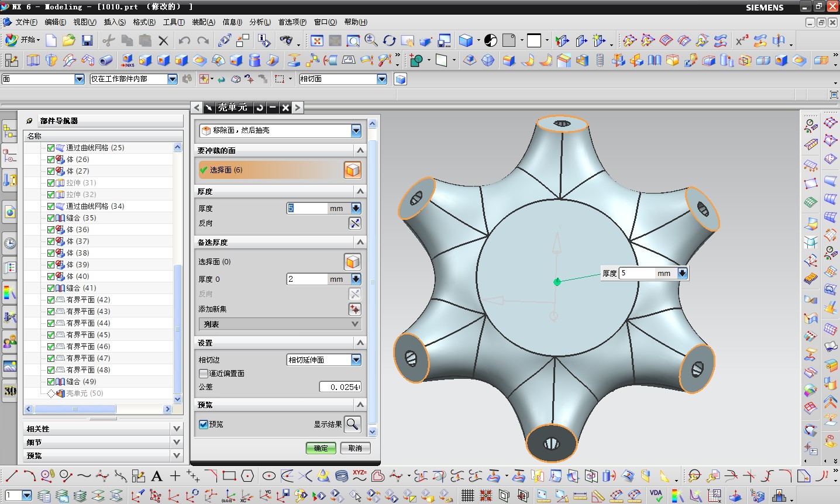Open the 帮助(H) menu
Screen dimensions: 840x504
coord(356,22)
